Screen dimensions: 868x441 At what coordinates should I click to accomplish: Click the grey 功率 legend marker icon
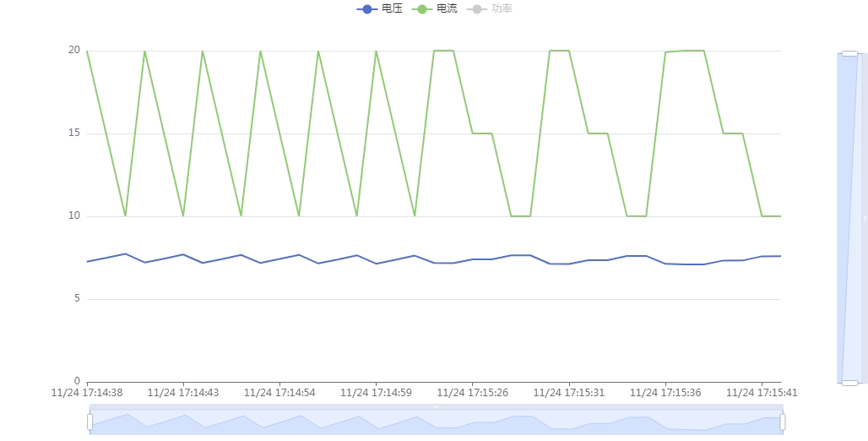click(478, 8)
